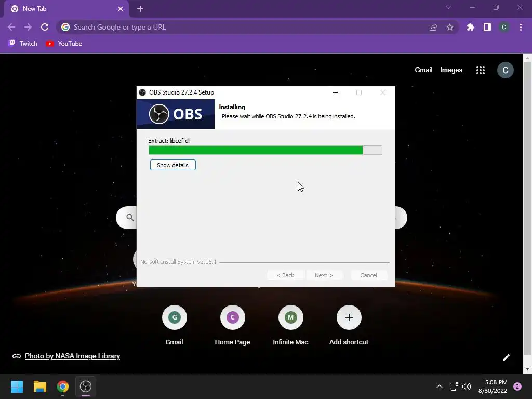The image size is (532, 399).
Task: Click the Show details button in OBS installer
Action: point(172,165)
